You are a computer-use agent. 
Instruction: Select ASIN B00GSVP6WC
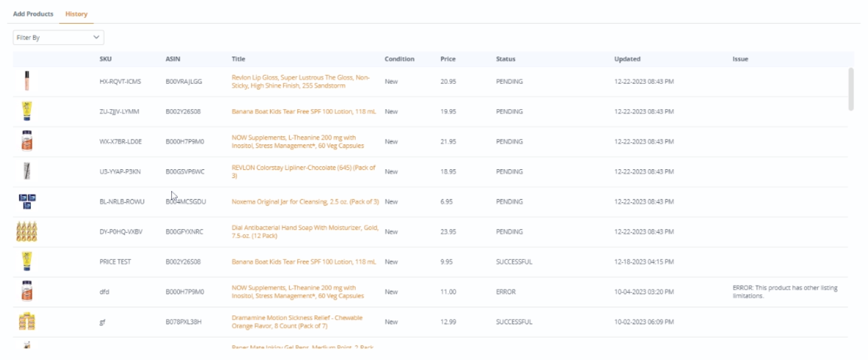point(185,171)
